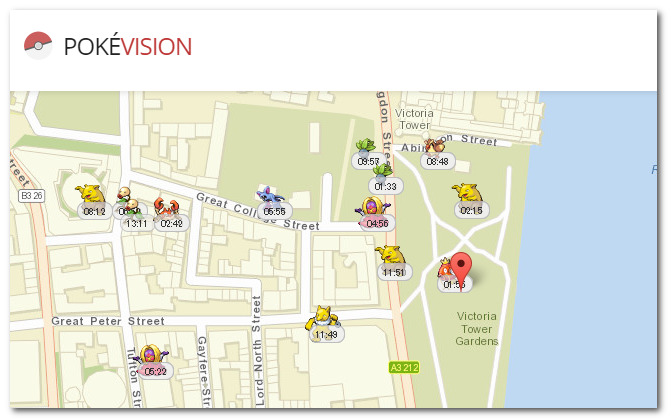Click the Lord North Street label

click(257, 351)
